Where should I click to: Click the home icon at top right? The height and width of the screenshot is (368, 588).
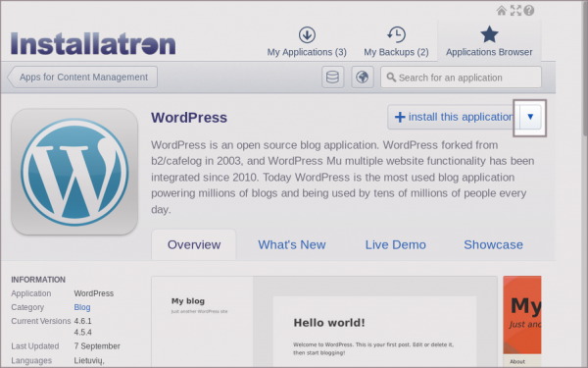click(502, 11)
